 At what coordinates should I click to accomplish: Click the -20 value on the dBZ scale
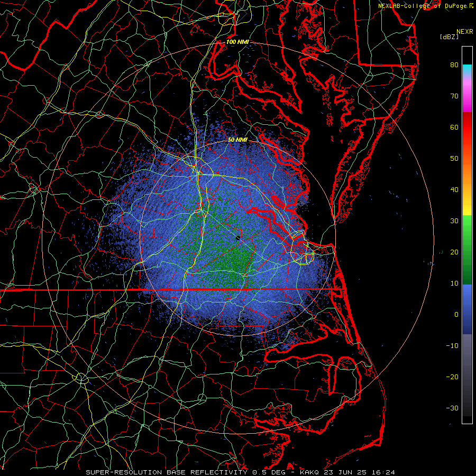452,377
